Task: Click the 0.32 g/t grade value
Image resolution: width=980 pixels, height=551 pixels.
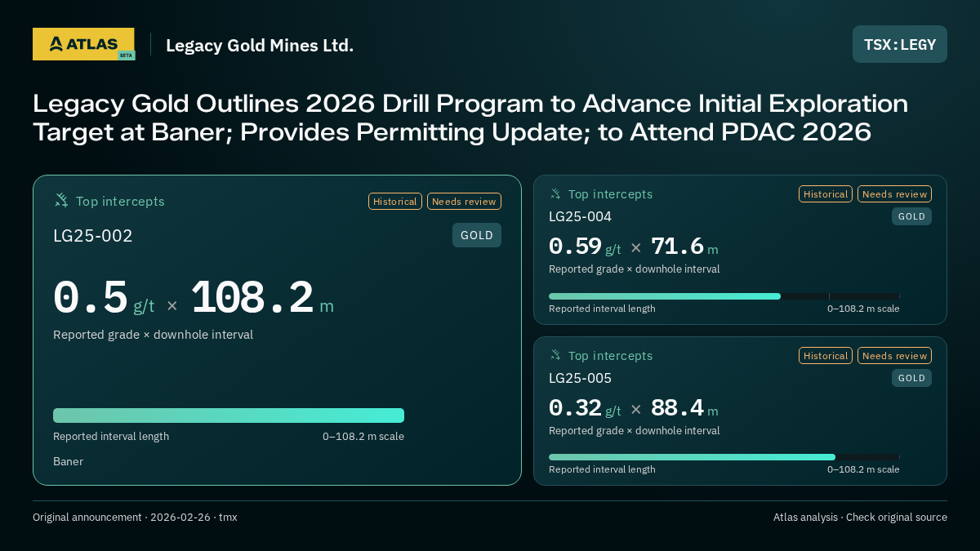Action: pyautogui.click(x=585, y=408)
